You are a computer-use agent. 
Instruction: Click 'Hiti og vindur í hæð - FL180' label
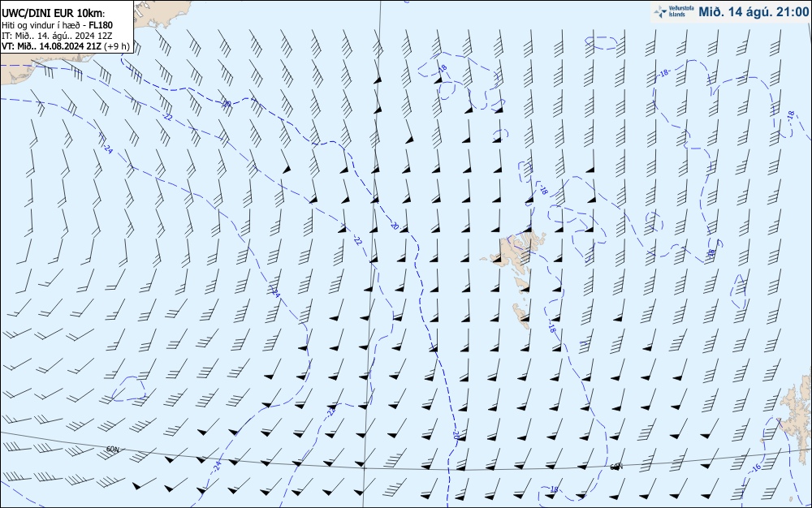tap(57, 25)
